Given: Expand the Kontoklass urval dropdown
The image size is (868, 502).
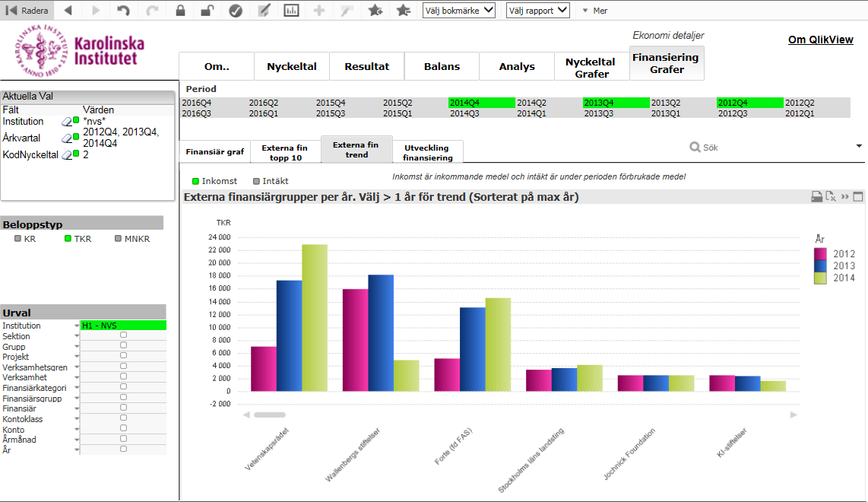Looking at the screenshot, I should pyautogui.click(x=77, y=419).
